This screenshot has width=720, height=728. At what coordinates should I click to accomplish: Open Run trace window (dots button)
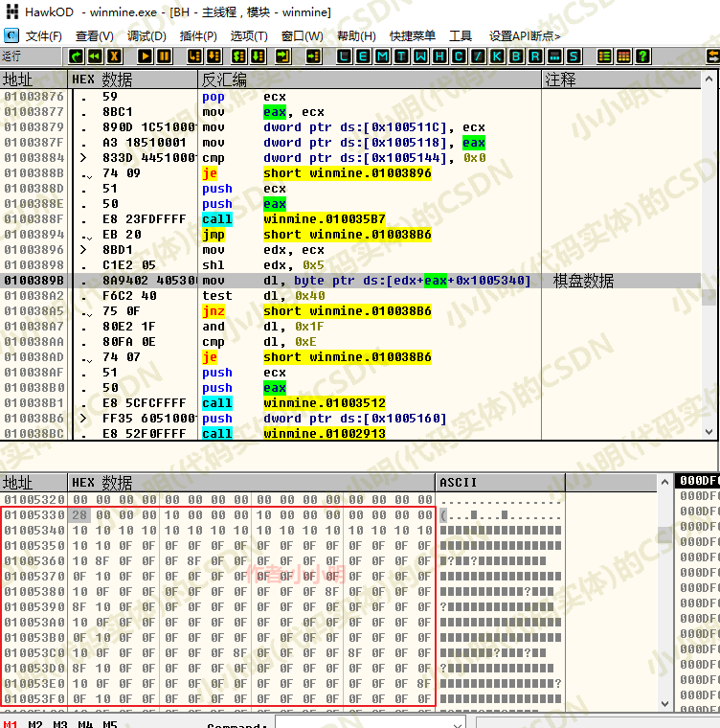click(554, 57)
